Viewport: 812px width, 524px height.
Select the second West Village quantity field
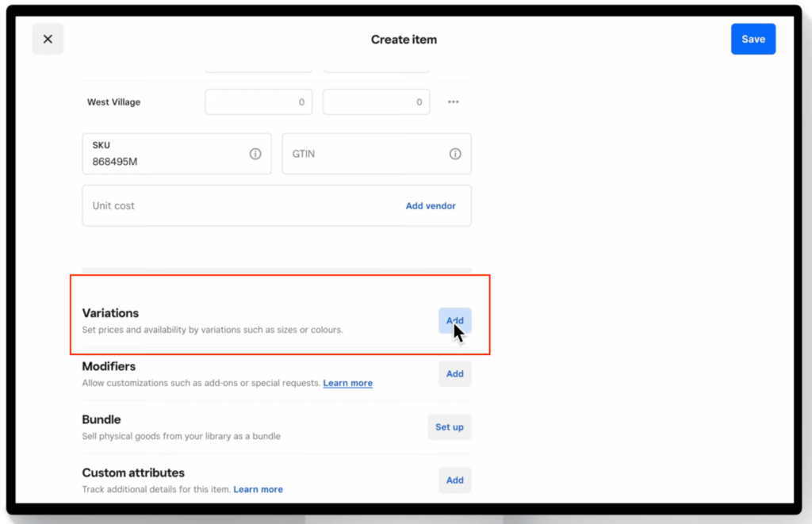point(376,101)
